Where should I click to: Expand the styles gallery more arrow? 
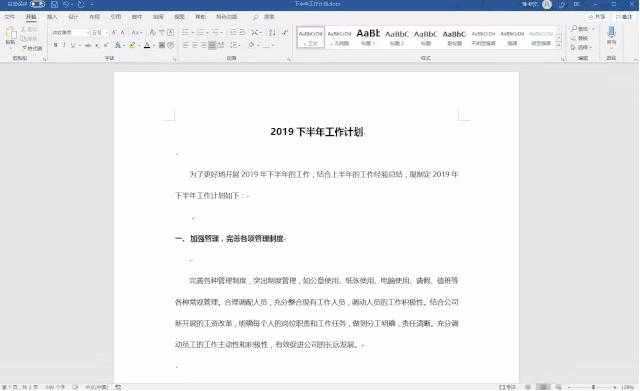[559, 44]
